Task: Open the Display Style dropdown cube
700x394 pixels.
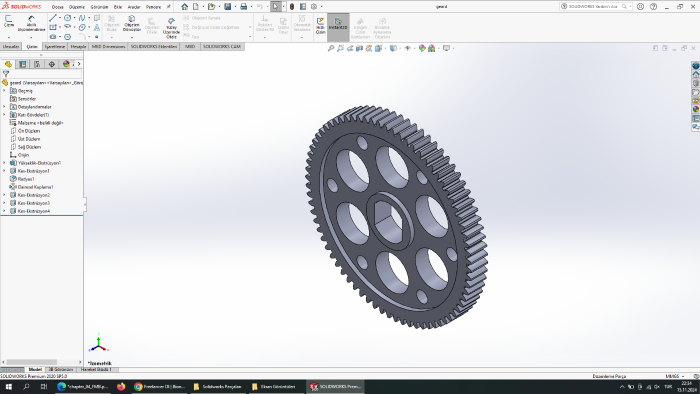Action: [393, 48]
